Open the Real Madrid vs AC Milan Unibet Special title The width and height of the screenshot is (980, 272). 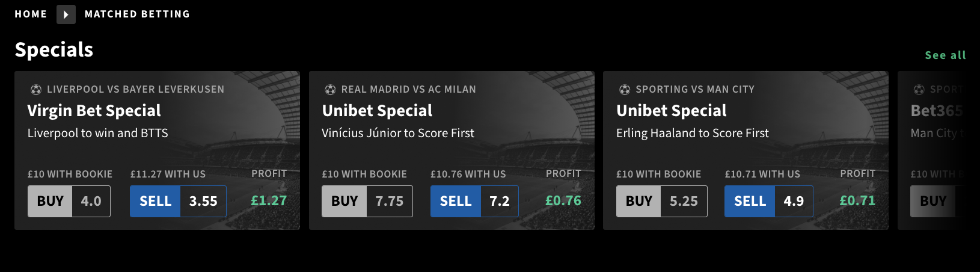[377, 111]
